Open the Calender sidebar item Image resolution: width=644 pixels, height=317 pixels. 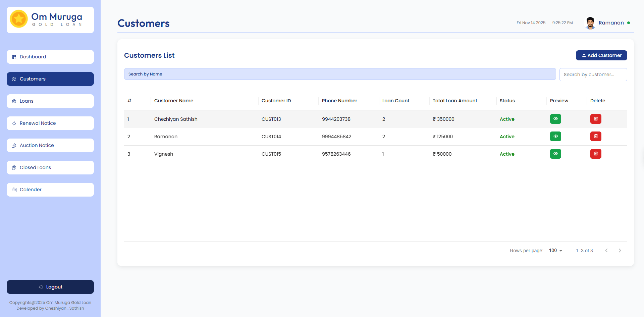(x=50, y=190)
